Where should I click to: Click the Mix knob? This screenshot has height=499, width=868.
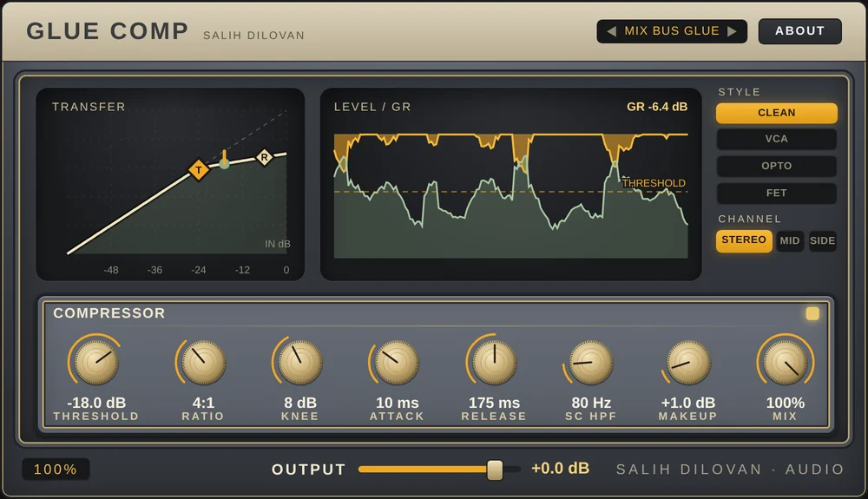pyautogui.click(x=785, y=362)
